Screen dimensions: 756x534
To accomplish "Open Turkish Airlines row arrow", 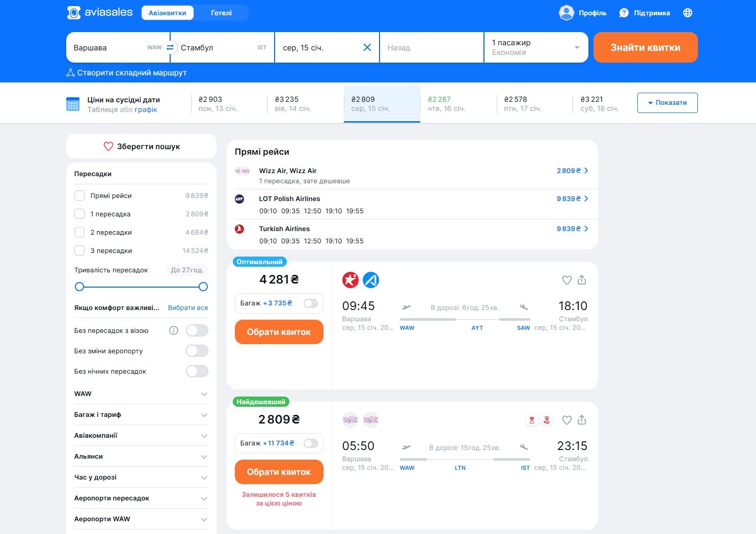I will (x=586, y=229).
